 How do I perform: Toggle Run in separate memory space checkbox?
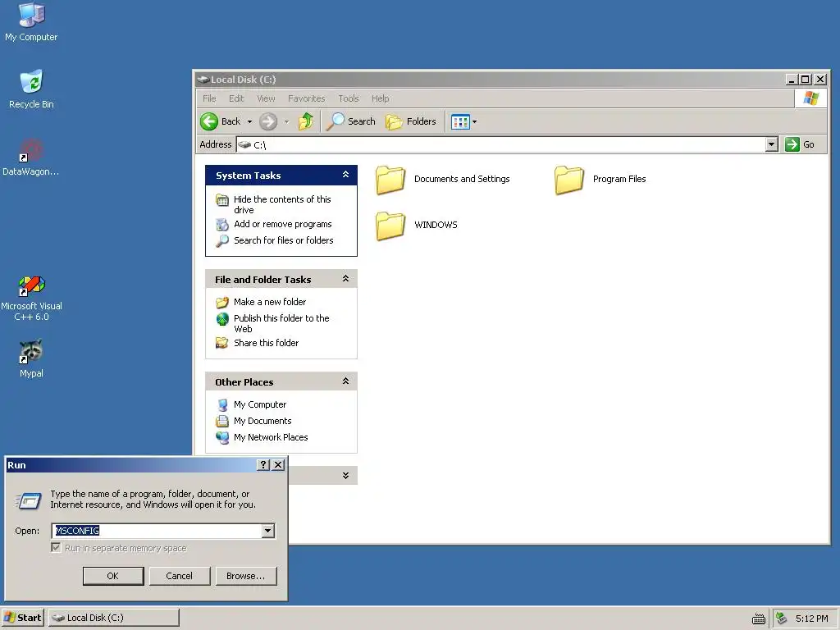(x=56, y=547)
